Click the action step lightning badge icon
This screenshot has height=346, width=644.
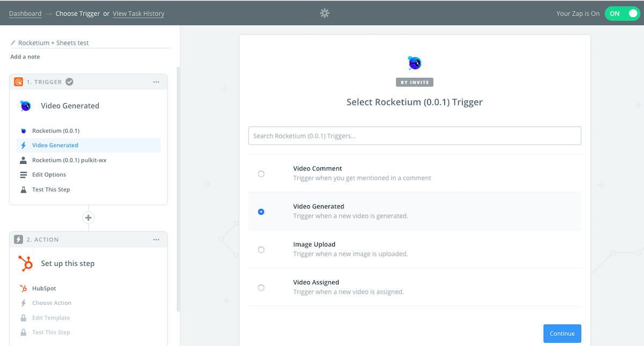tap(18, 240)
